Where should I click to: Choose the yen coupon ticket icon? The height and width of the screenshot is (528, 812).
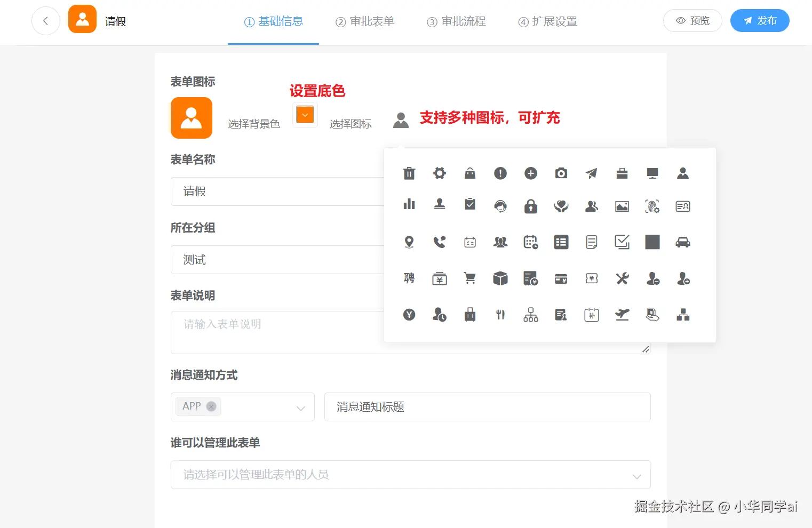[x=592, y=278]
